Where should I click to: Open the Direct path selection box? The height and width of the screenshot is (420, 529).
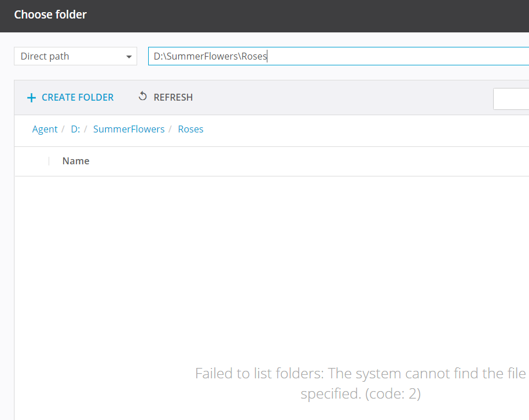[69, 57]
